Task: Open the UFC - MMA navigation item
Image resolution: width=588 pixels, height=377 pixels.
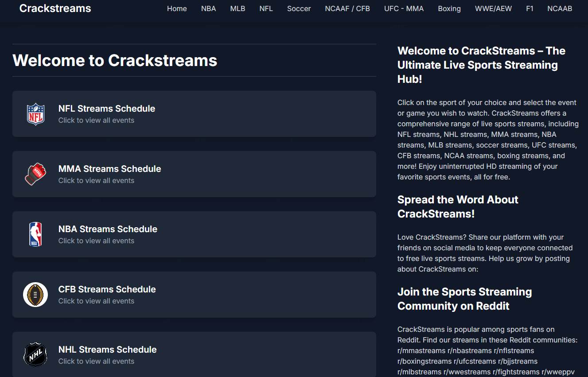Action: (x=404, y=8)
